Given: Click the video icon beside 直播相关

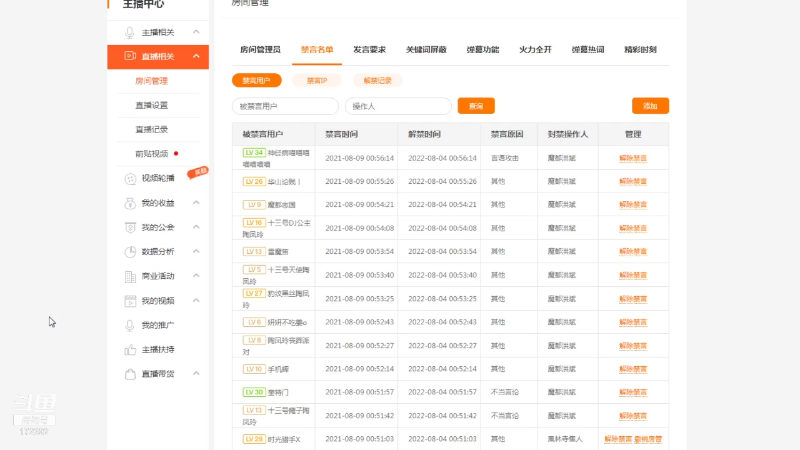Looking at the screenshot, I should click(130, 56).
